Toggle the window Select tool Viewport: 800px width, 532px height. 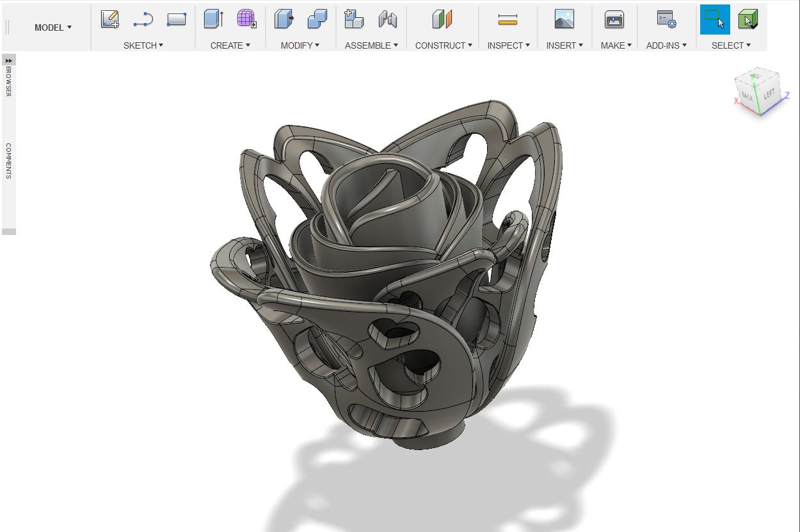[x=714, y=19]
